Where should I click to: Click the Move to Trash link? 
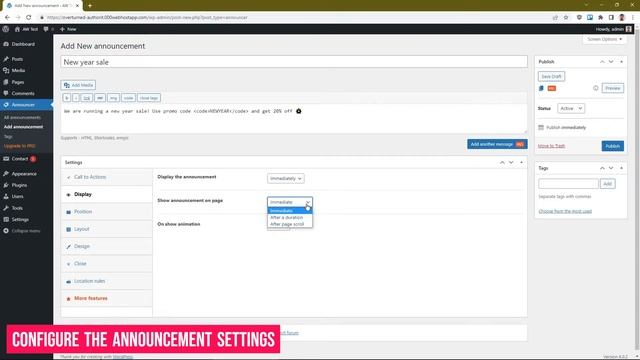tap(551, 146)
